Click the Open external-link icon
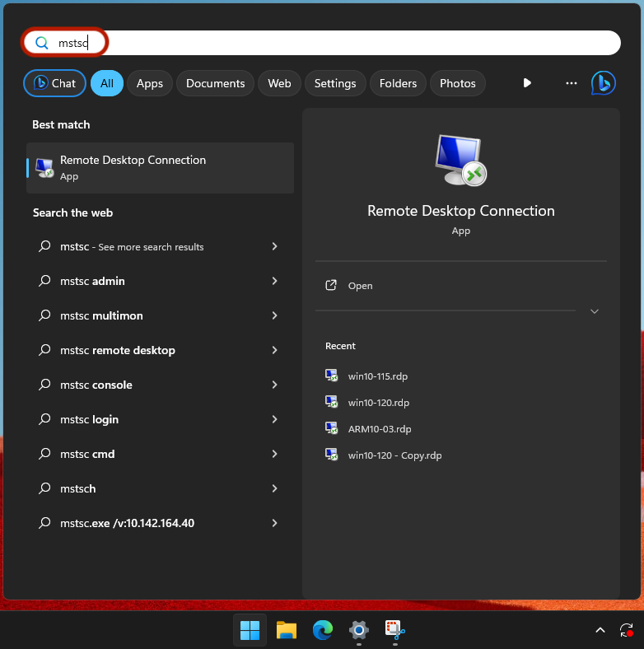The width and height of the screenshot is (644, 649). click(331, 285)
